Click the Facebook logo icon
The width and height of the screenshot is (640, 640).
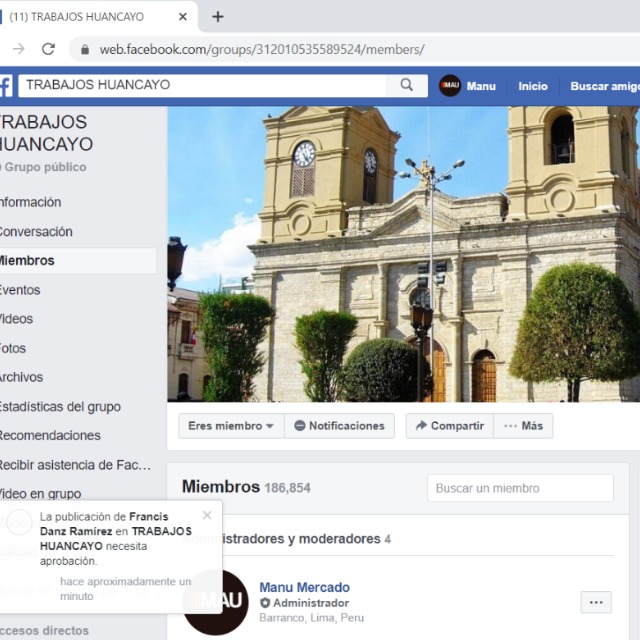[6, 86]
